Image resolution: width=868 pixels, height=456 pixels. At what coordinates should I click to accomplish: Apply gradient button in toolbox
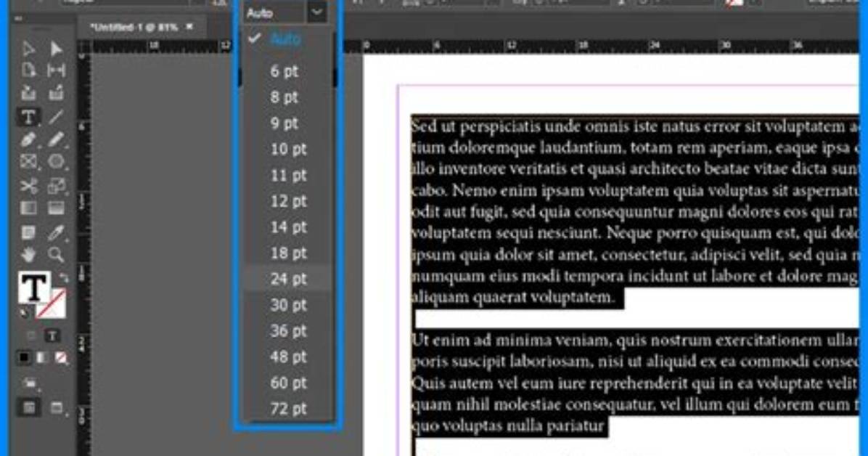[x=42, y=357]
